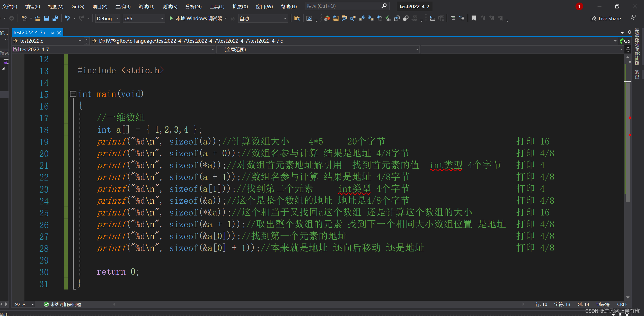Click the Save All icon

[55, 18]
